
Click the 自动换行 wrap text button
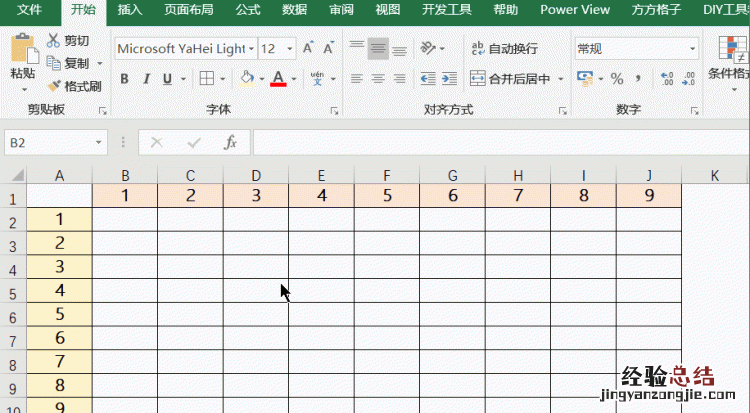click(x=504, y=48)
